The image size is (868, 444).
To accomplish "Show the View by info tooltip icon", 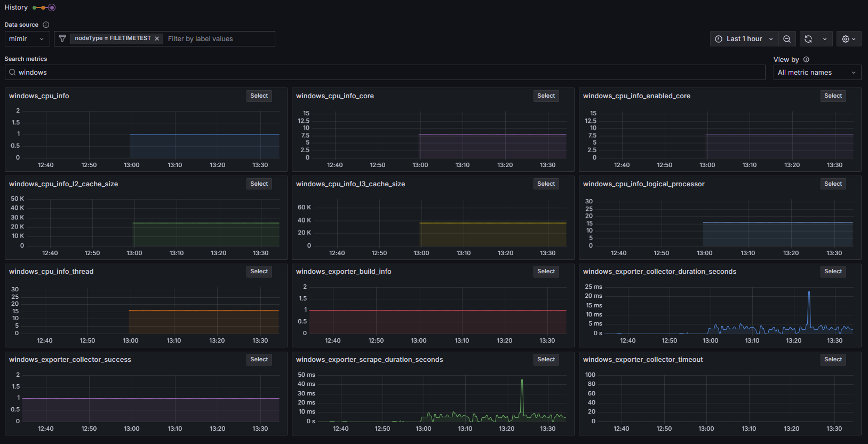I will [x=806, y=59].
